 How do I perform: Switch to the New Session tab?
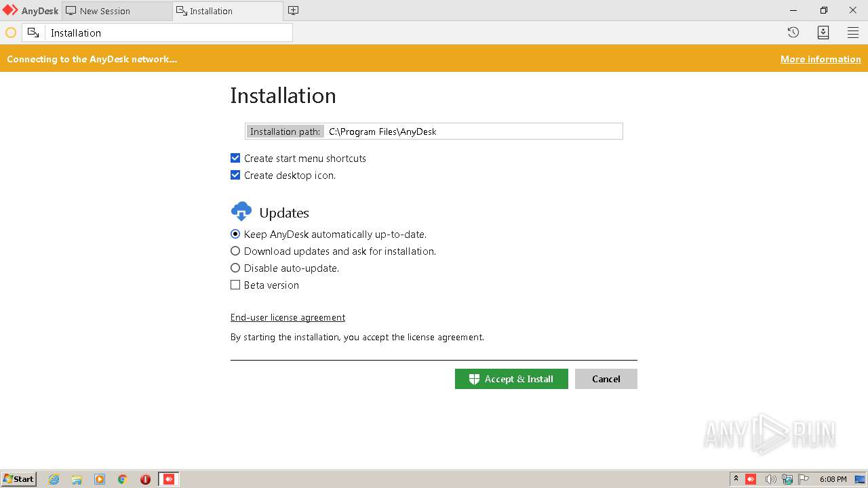point(117,11)
